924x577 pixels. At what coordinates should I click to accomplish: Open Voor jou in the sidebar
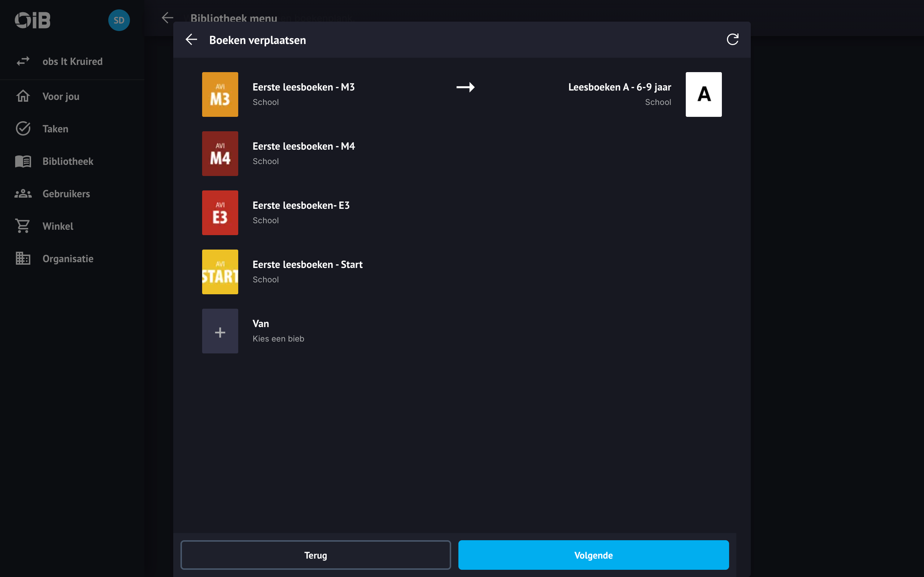(x=61, y=96)
